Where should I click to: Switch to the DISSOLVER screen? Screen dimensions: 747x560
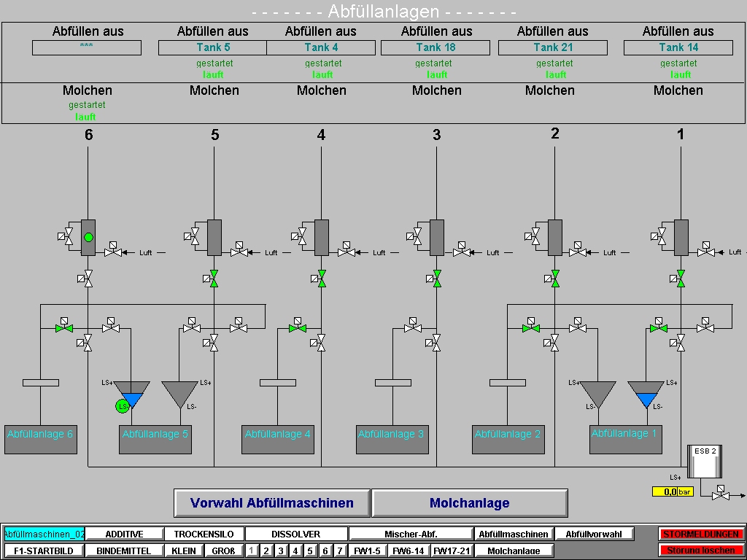point(295,534)
